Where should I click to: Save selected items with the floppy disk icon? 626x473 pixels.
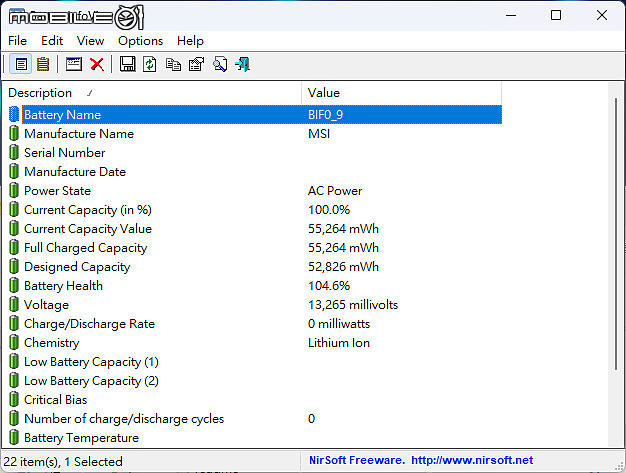tap(127, 64)
